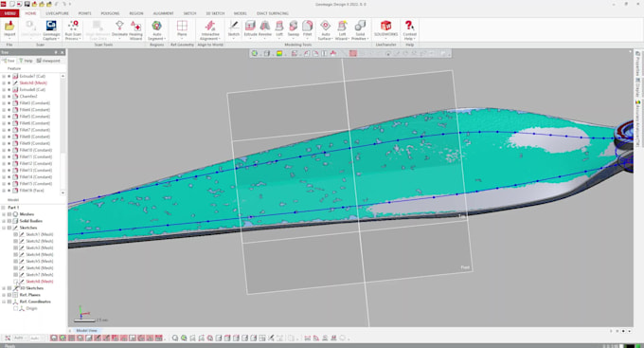Run the Scan Process wizard

point(73,30)
